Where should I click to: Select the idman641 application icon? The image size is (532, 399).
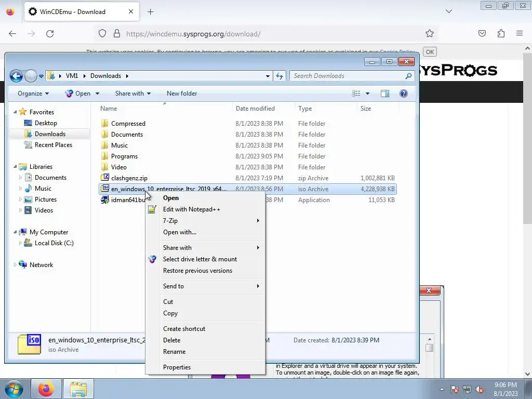coord(105,199)
